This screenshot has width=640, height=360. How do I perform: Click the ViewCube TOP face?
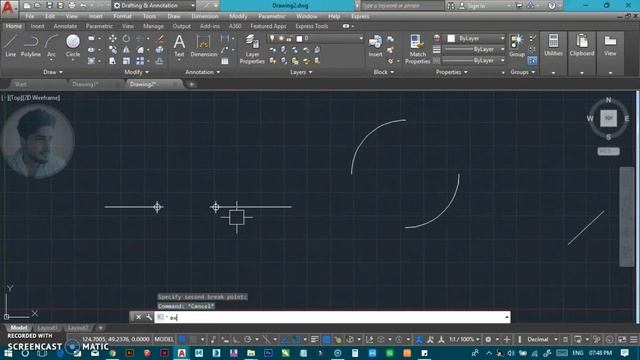608,118
